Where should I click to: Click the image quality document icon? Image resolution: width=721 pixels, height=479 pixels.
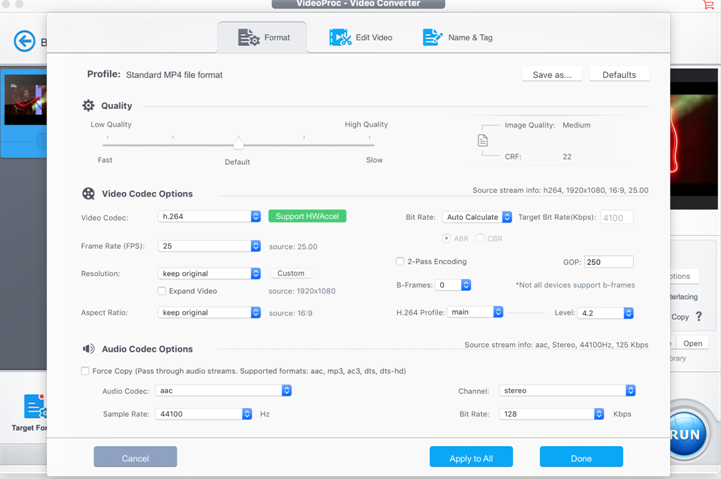tap(483, 141)
